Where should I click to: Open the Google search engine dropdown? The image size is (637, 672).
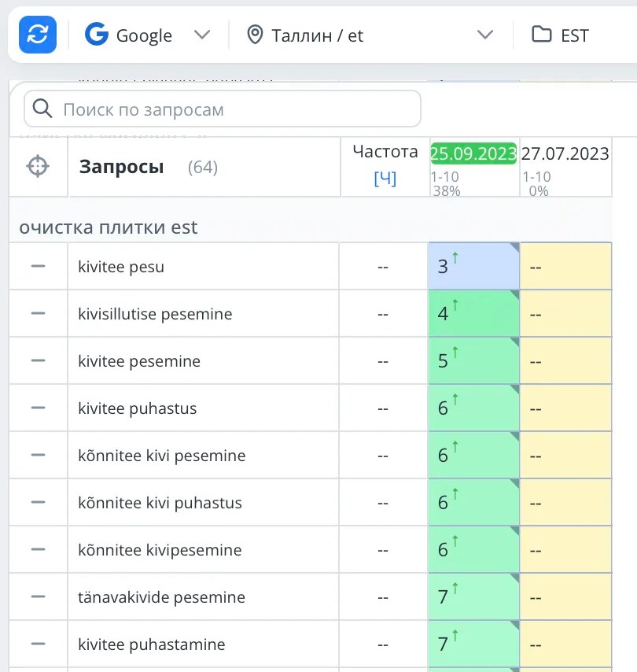tap(202, 35)
